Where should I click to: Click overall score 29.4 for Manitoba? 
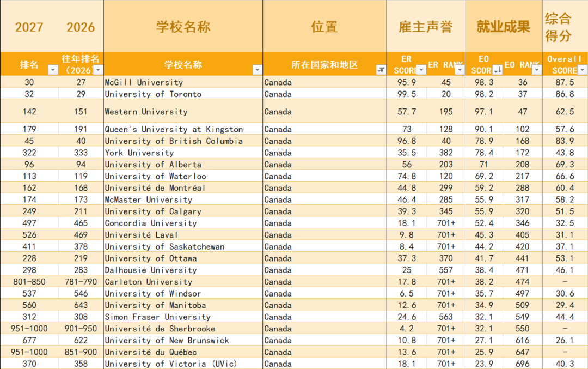point(565,305)
